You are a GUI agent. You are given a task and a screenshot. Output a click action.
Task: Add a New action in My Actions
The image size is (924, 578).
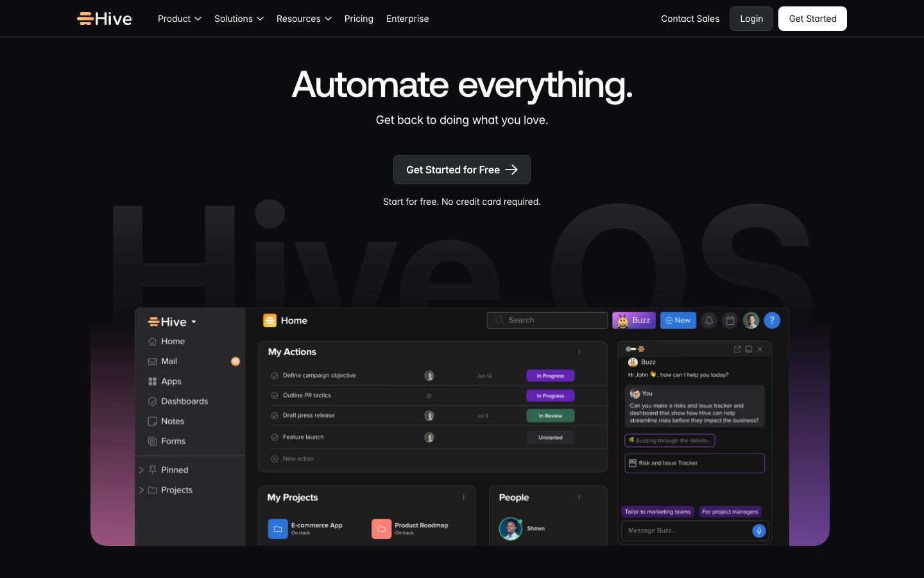pyautogui.click(x=293, y=459)
